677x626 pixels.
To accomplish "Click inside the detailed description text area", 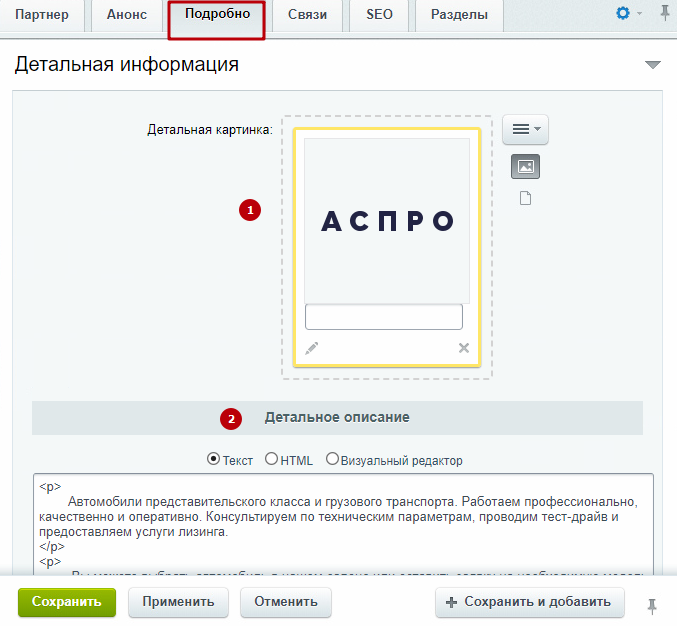I will pyautogui.click(x=343, y=524).
